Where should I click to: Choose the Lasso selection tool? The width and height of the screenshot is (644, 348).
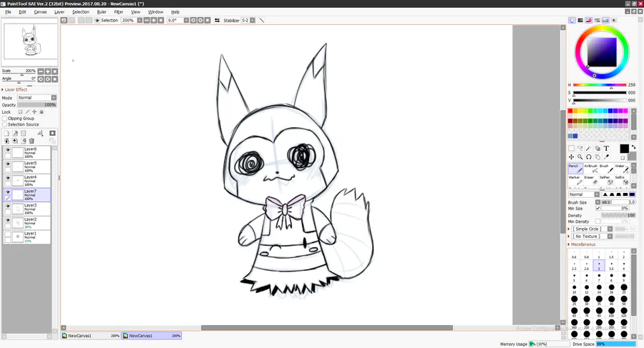580,148
